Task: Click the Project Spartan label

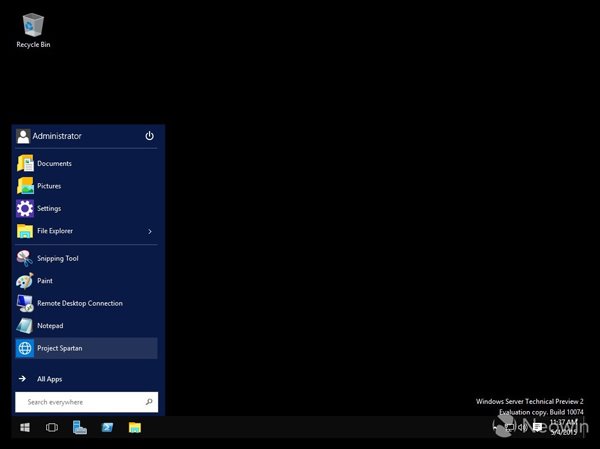Action: 60,348
